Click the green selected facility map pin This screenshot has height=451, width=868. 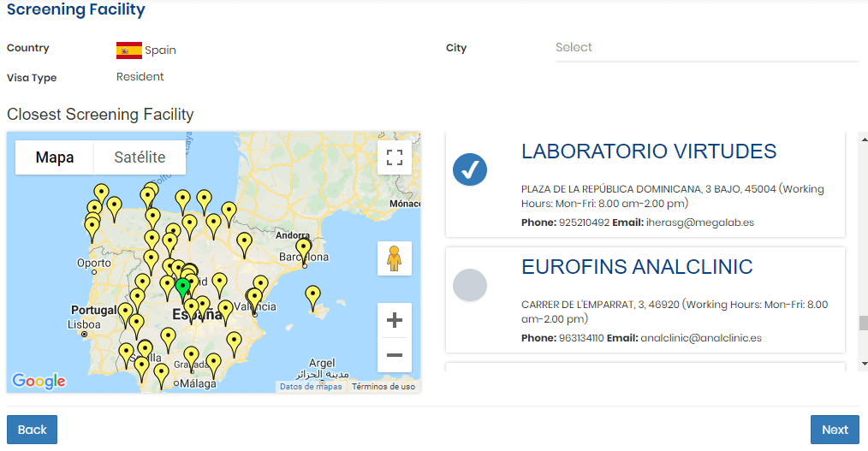coord(182,288)
